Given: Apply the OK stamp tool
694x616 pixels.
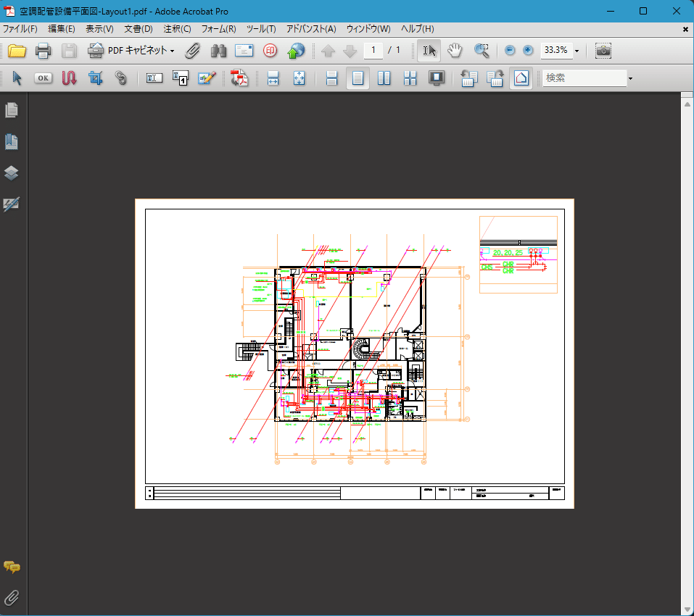Looking at the screenshot, I should 43,78.
